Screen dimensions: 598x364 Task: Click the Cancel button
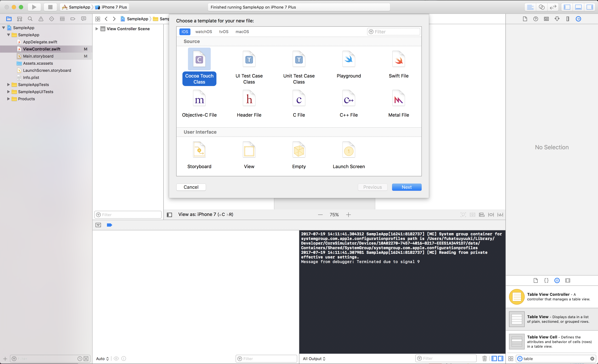coord(191,187)
